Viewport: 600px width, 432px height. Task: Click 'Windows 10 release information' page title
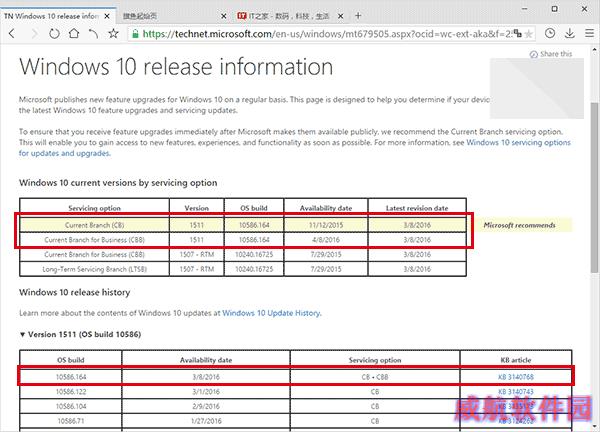[x=176, y=67]
